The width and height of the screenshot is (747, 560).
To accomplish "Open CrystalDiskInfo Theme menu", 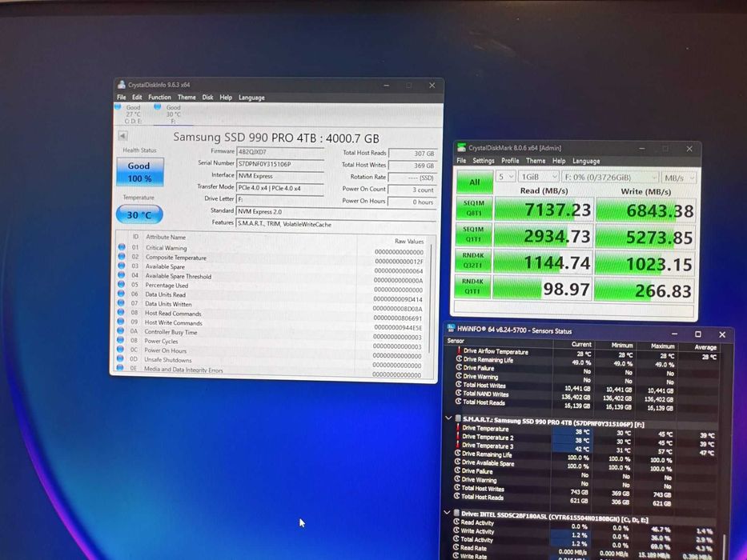I will pyautogui.click(x=187, y=97).
